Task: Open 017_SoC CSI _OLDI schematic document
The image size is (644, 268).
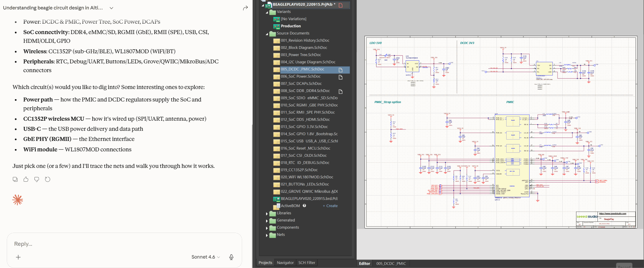Action: coord(304,155)
